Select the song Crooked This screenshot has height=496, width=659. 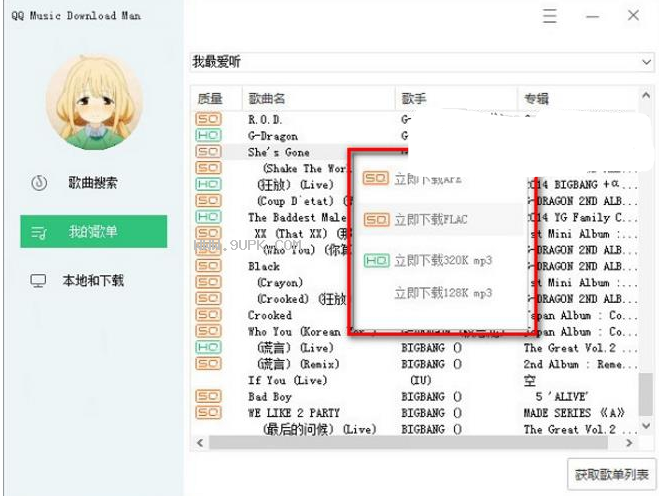[270, 315]
